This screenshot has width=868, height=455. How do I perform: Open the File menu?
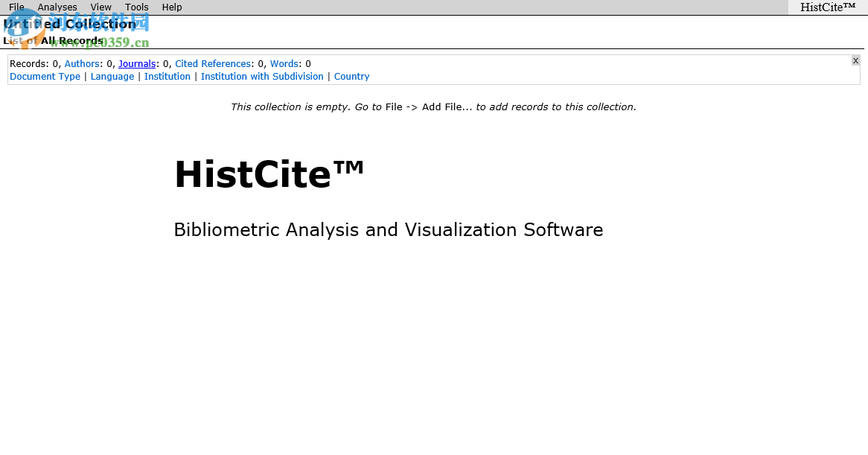[x=16, y=7]
